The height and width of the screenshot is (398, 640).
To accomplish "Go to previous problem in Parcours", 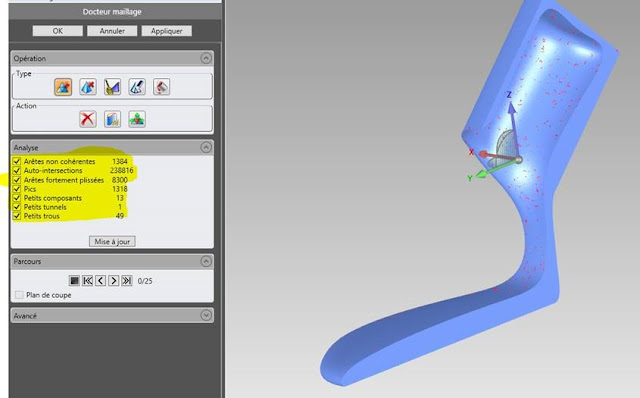I will click(x=100, y=280).
